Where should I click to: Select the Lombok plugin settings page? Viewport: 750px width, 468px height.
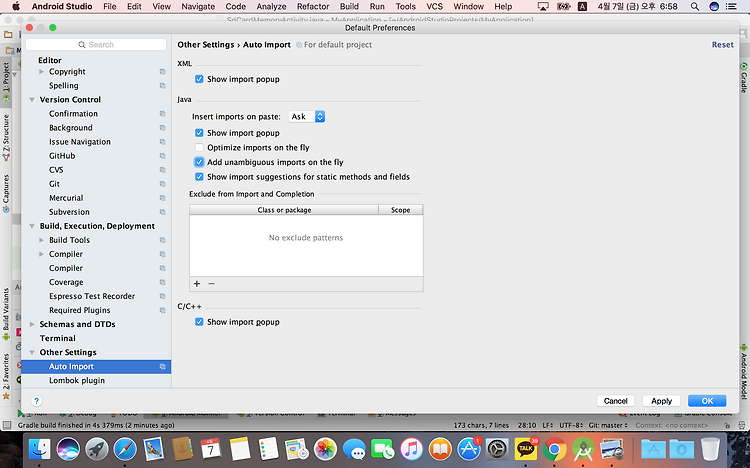click(96, 380)
